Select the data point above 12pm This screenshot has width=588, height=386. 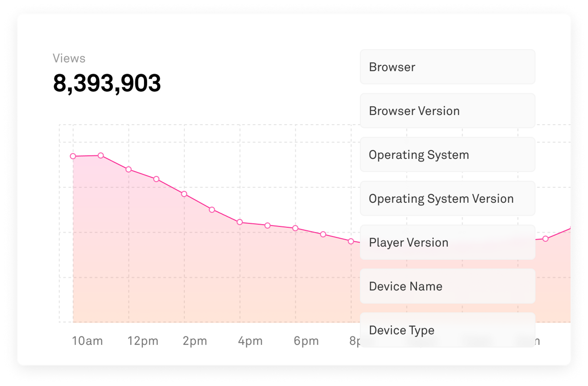pos(128,169)
